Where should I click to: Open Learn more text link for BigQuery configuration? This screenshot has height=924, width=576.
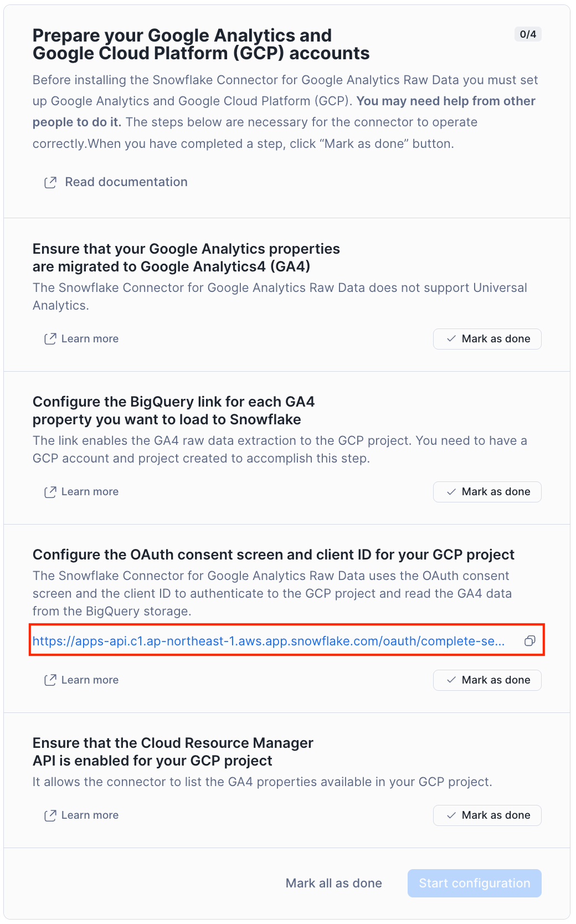tap(90, 492)
